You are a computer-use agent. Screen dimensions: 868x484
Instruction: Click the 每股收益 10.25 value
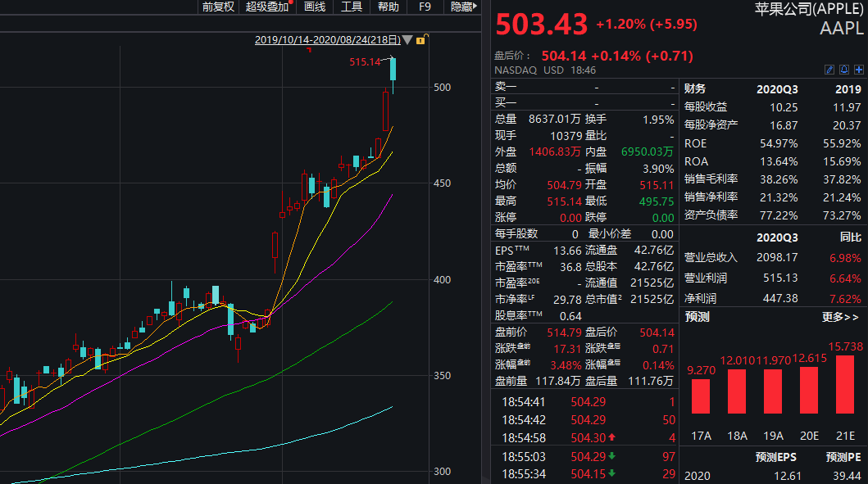pyautogui.click(x=784, y=108)
